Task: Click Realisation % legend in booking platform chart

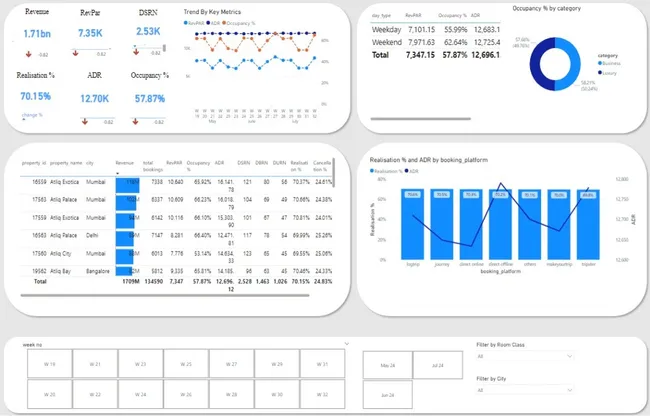Action: pyautogui.click(x=386, y=171)
